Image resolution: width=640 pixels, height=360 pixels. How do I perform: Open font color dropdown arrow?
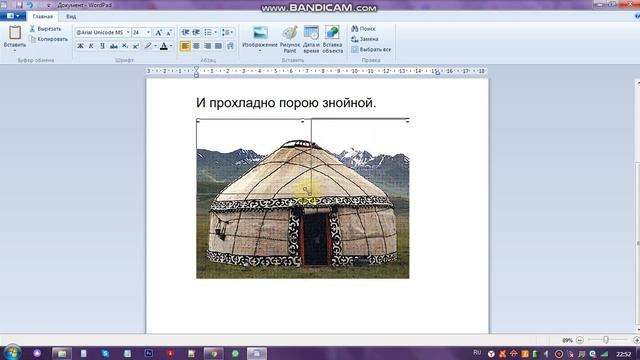click(171, 46)
